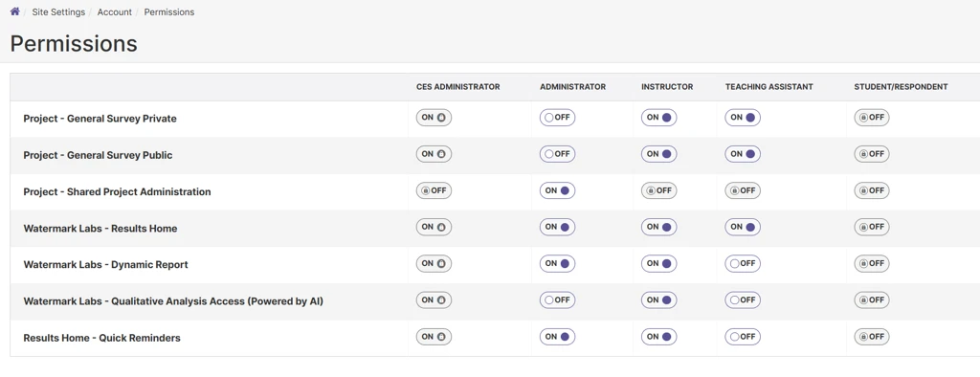Disable Teaching Assistant for Watermark Labs Results Home
The width and height of the screenshot is (980, 377).
pos(743,227)
